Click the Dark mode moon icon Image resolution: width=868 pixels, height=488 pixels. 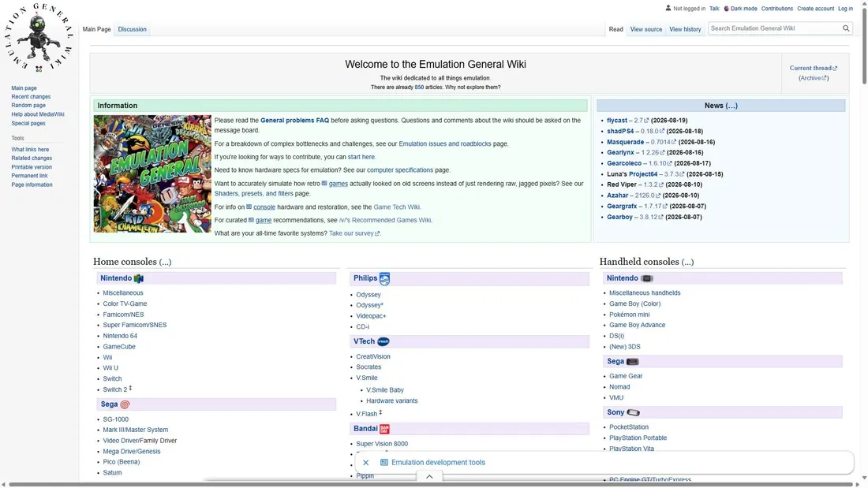pos(726,9)
